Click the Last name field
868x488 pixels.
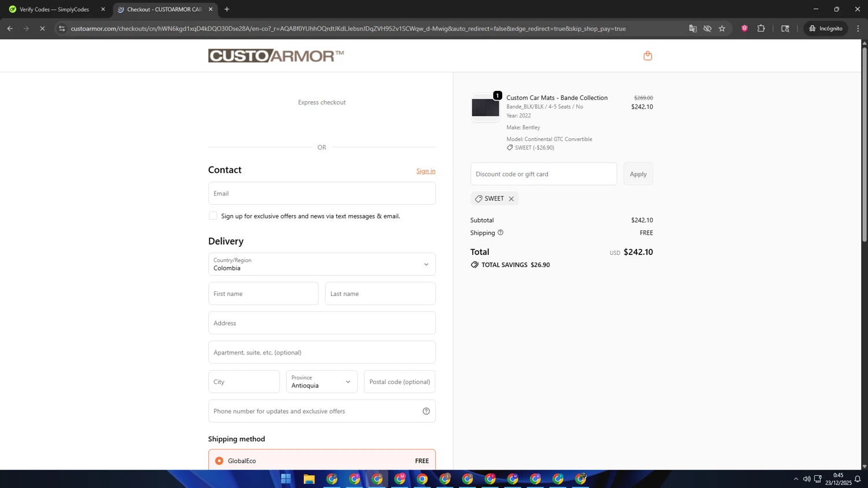380,294
